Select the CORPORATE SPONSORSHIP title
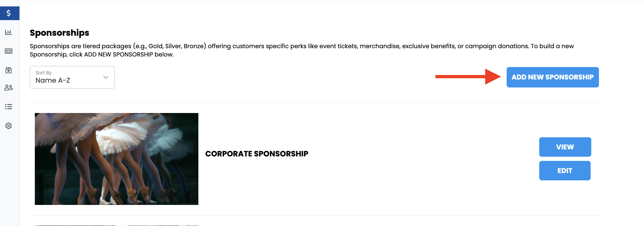The image size is (644, 226). tap(257, 154)
